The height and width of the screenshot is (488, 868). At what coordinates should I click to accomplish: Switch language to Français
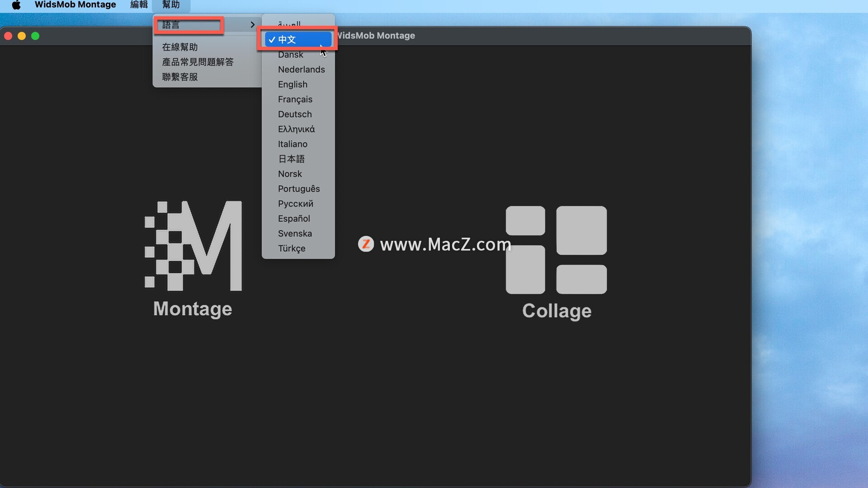click(x=298, y=99)
